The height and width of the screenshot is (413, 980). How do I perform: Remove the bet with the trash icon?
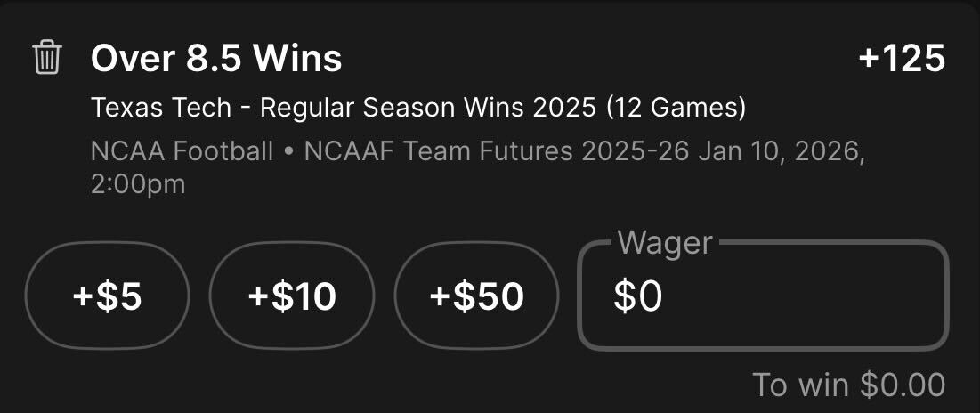[47, 58]
